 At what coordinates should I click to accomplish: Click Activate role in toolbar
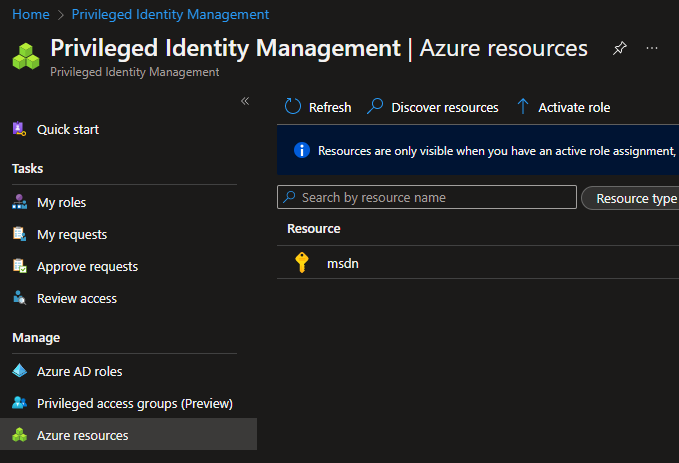tap(563, 107)
